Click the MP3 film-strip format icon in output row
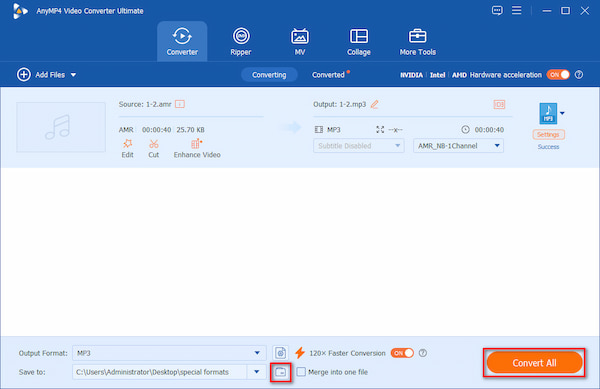The width and height of the screenshot is (600, 389). (x=319, y=130)
